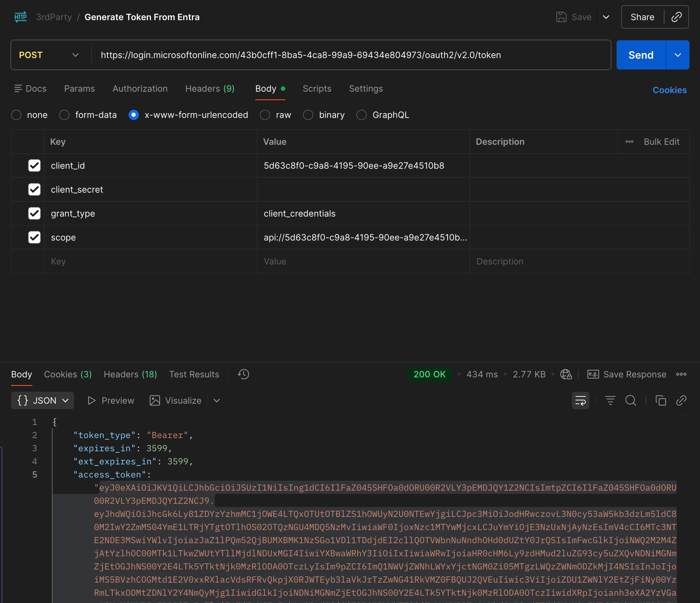The image size is (700, 603).
Task: Select the raw body type radio button
Action: [265, 115]
